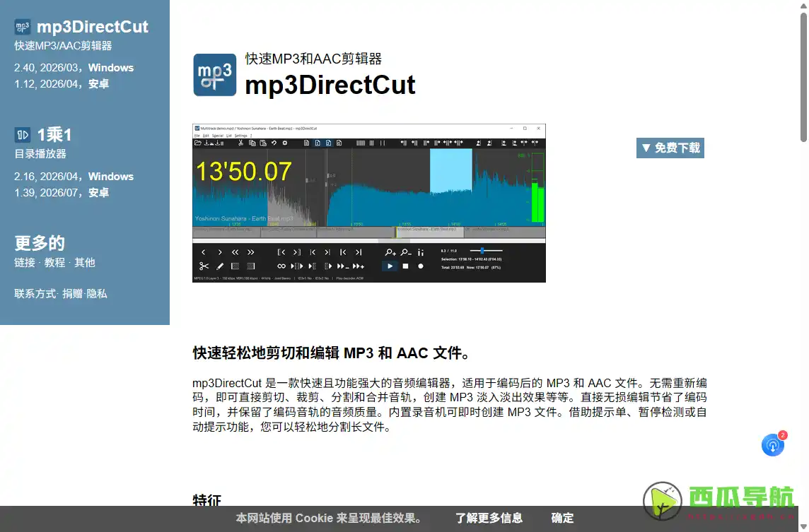Click the large mp3DirectCut logo image
Viewport: 809px width, 532px height.
point(215,75)
